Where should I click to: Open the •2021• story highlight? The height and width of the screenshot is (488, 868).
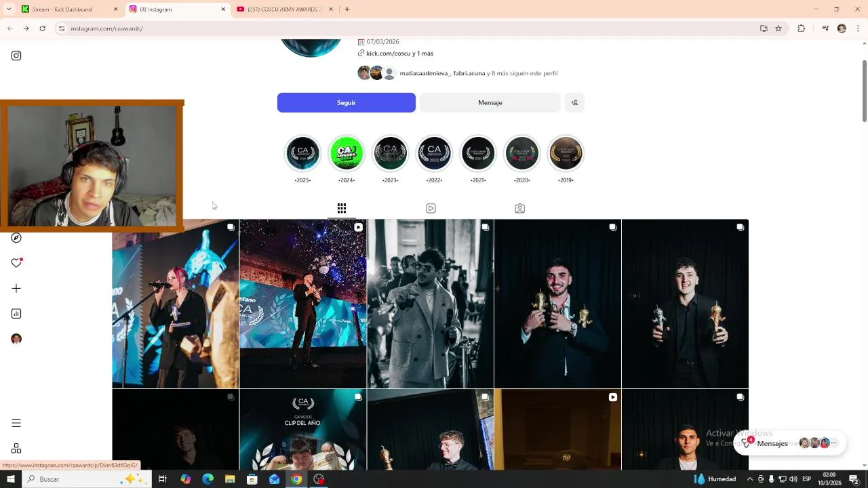(x=478, y=153)
